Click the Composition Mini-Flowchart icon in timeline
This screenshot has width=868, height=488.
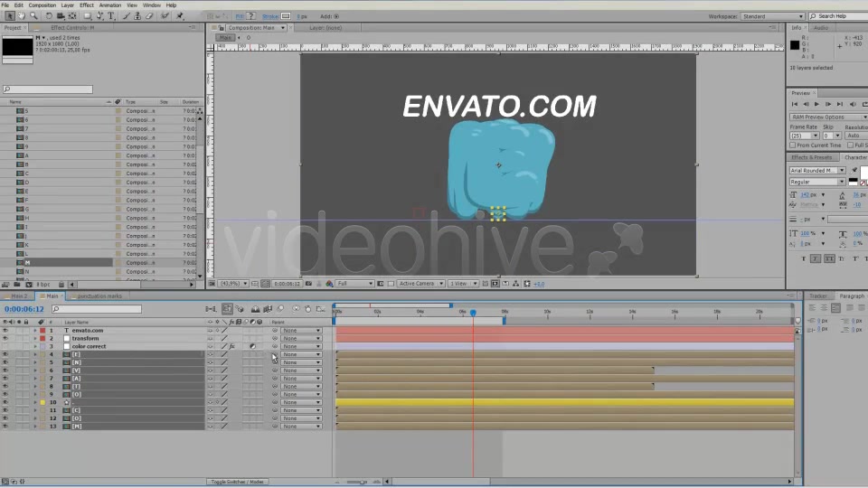pos(211,309)
